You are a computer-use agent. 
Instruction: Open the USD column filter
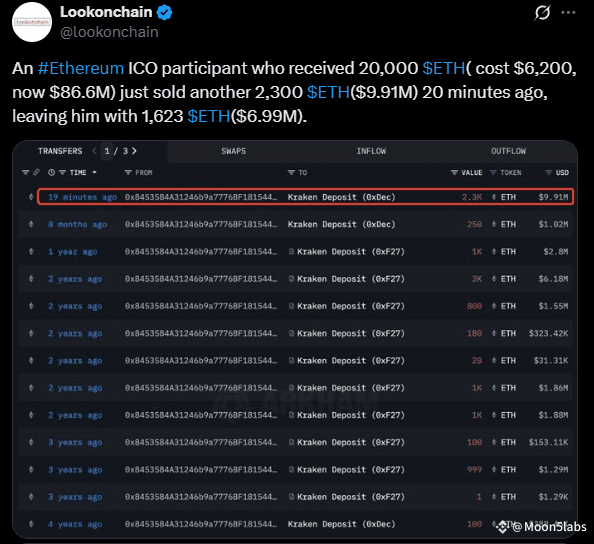[x=549, y=172]
